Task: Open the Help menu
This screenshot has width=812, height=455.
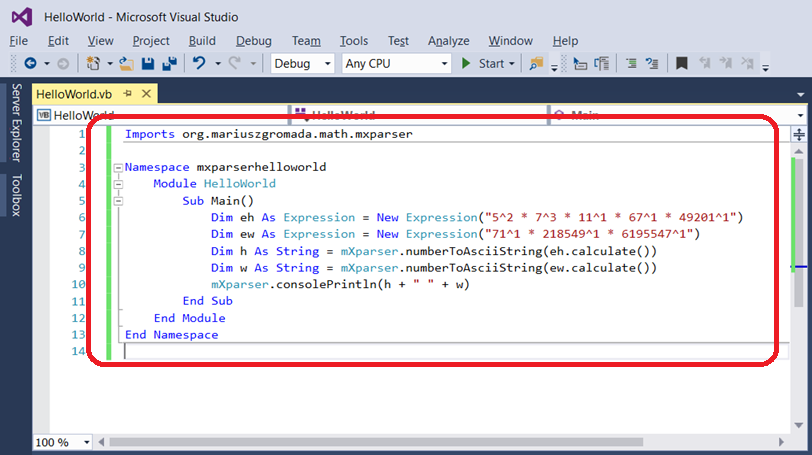Action: click(x=565, y=41)
